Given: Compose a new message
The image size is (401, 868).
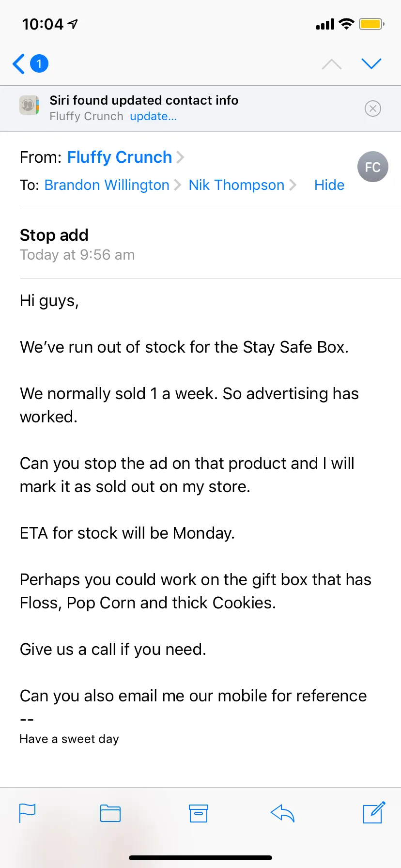Looking at the screenshot, I should pos(374,813).
